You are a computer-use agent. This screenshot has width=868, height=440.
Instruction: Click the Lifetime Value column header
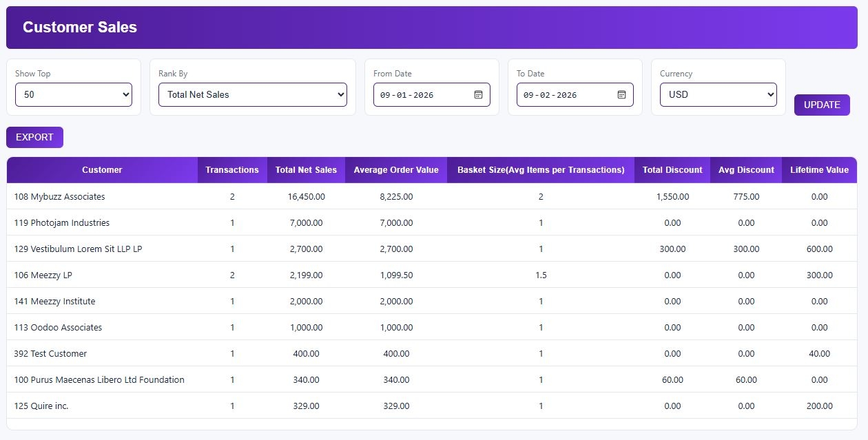pos(819,170)
